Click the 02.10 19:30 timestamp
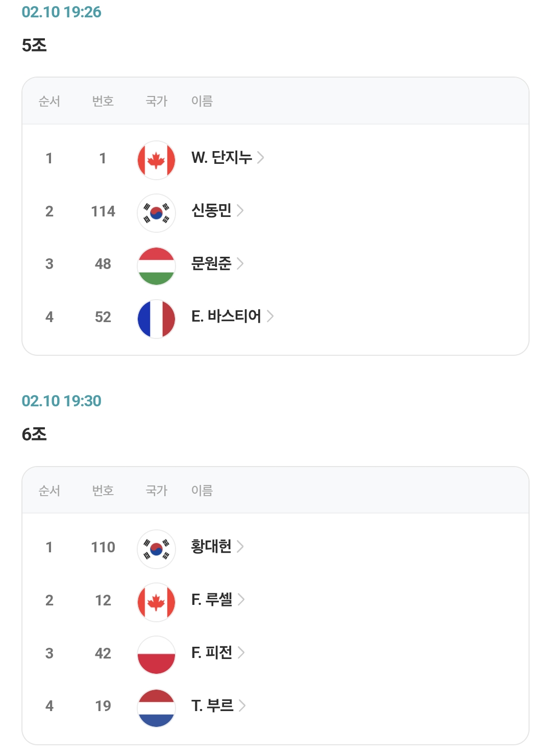Image resolution: width=551 pixels, height=756 pixels. [61, 401]
